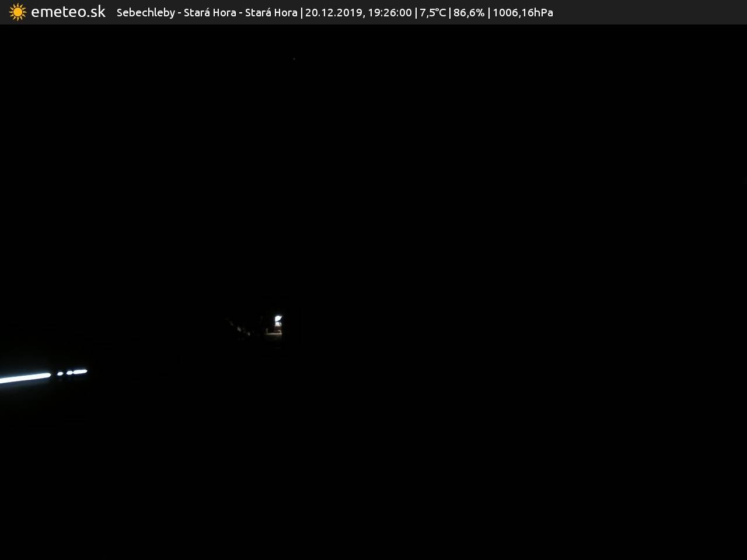Screen dimensions: 747x560
Task: Click the timestamp 19:26:00
Action: [x=390, y=12]
